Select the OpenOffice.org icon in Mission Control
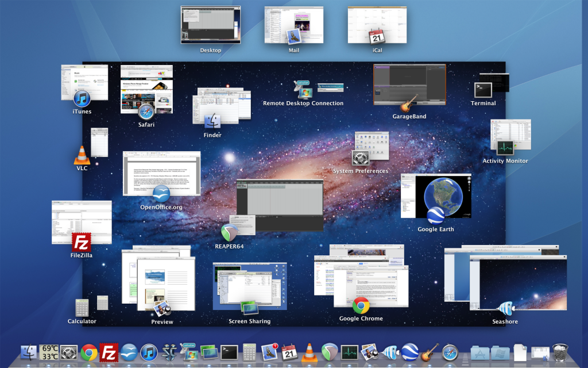 tap(161, 194)
